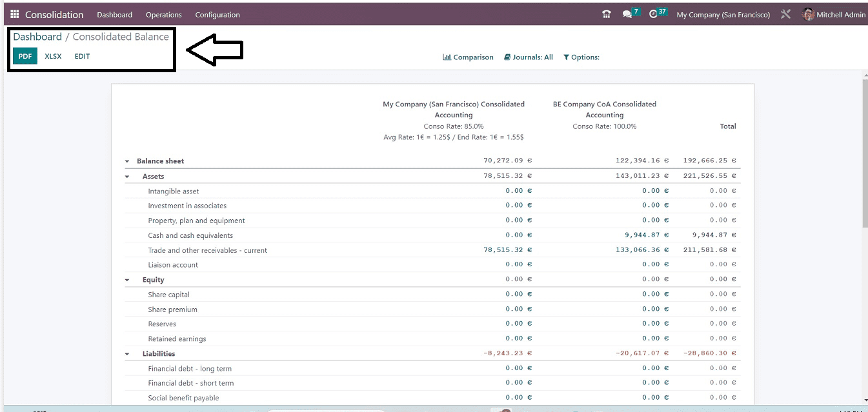Open the Configuration menu
The width and height of the screenshot is (868, 412).
tap(217, 14)
